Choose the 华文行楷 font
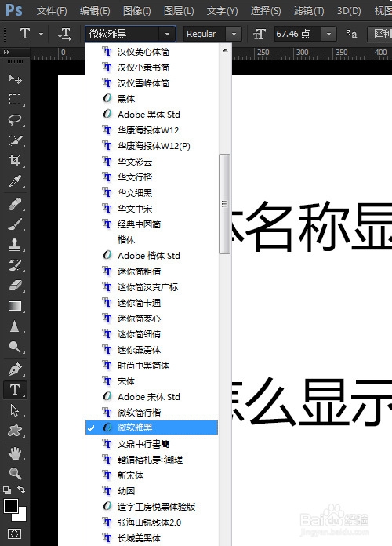Image resolution: width=392 pixels, height=546 pixels. (x=152, y=177)
